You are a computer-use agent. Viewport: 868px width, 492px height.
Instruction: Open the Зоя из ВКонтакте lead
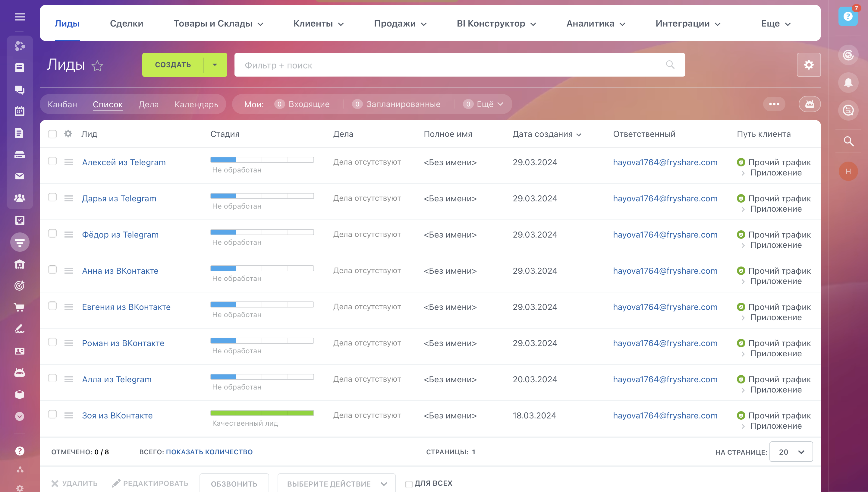pos(117,415)
